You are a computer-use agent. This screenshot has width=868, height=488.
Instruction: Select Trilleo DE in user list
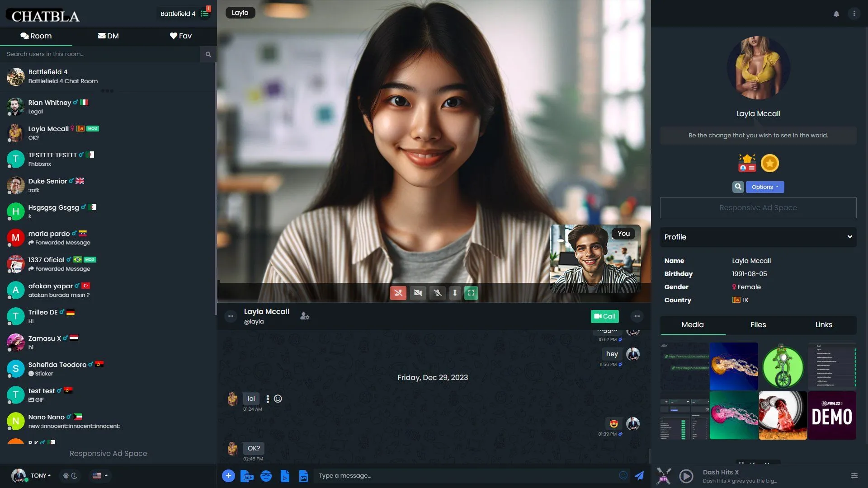107,317
